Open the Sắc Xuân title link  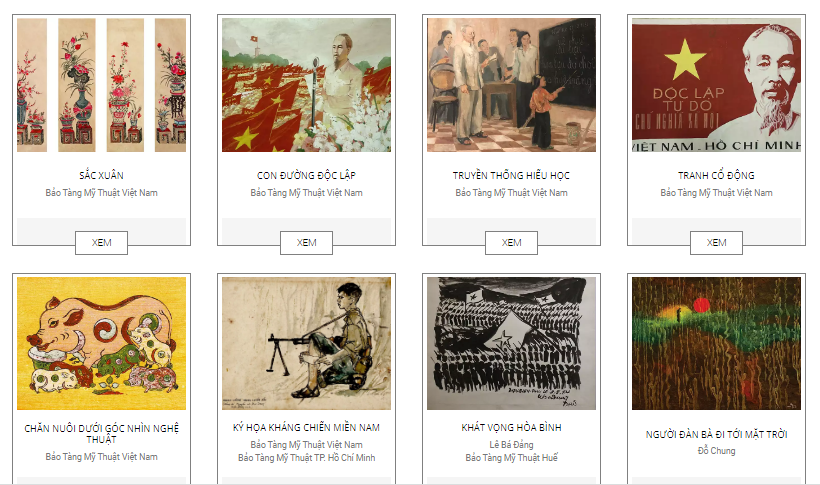coord(101,175)
